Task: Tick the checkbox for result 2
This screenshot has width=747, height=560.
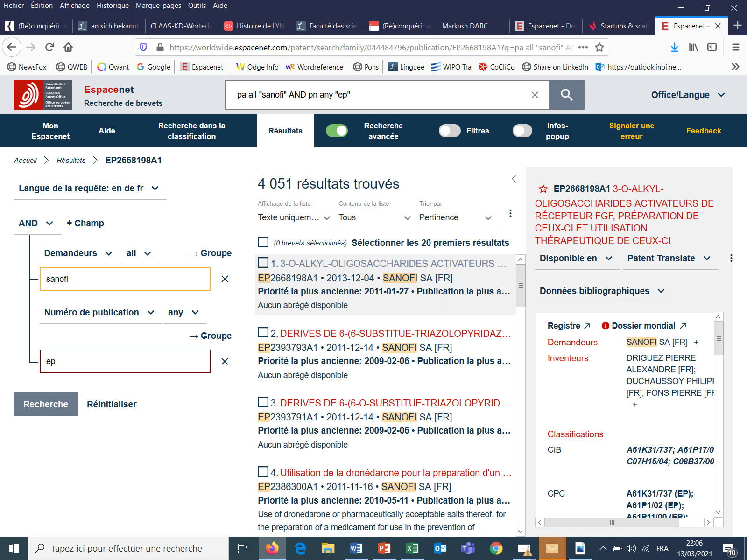Action: pyautogui.click(x=263, y=333)
